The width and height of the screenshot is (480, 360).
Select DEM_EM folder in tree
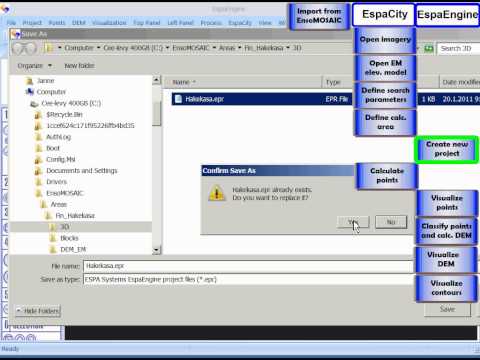pyautogui.click(x=73, y=249)
